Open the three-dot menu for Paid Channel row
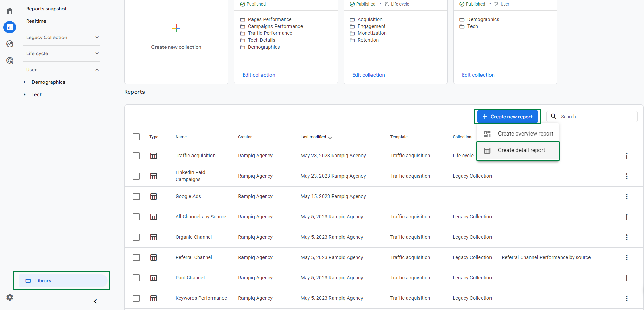This screenshot has width=644, height=310. point(627,278)
